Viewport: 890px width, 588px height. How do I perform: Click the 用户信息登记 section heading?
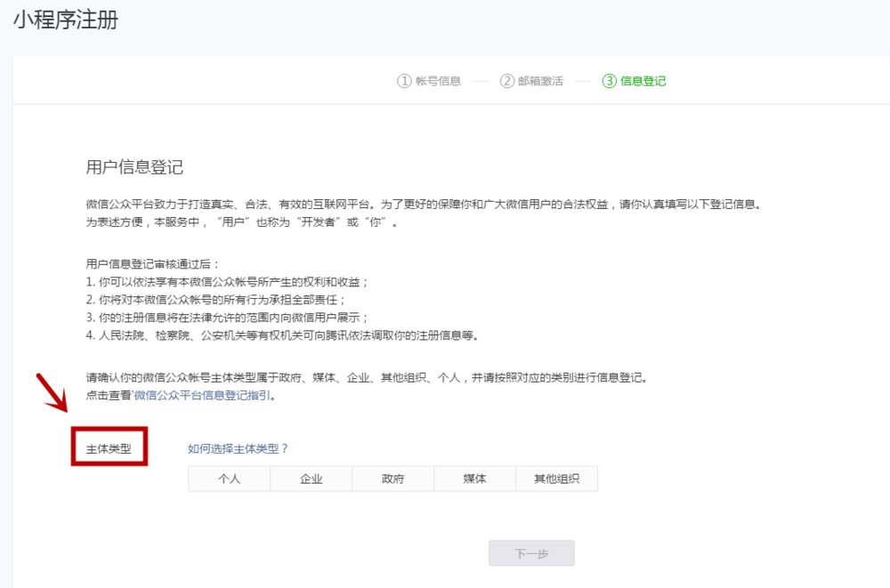coord(134,167)
